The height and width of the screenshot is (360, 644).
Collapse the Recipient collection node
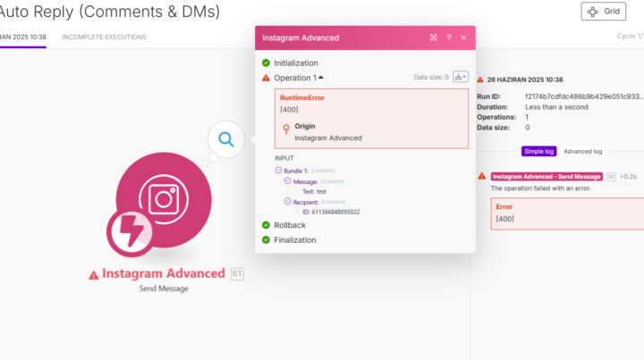pyautogui.click(x=287, y=201)
